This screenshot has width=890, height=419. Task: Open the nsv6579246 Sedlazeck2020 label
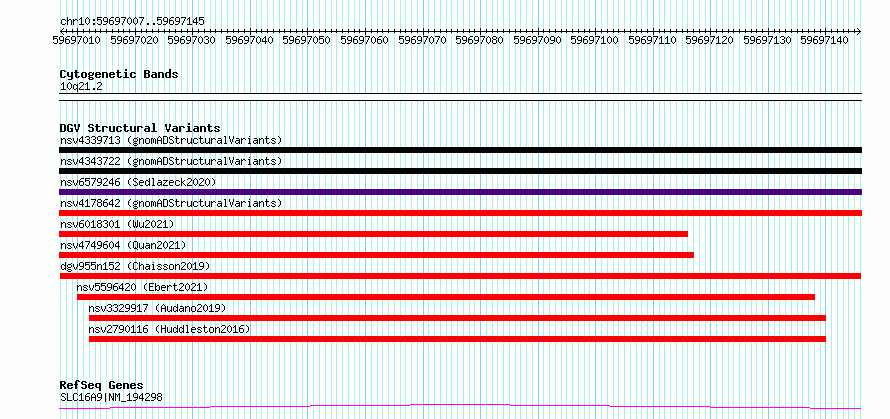pyautogui.click(x=138, y=182)
